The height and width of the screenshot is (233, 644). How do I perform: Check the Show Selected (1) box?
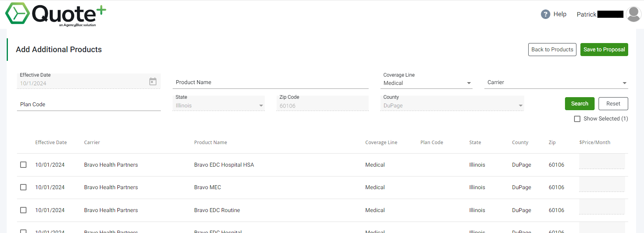pyautogui.click(x=577, y=119)
